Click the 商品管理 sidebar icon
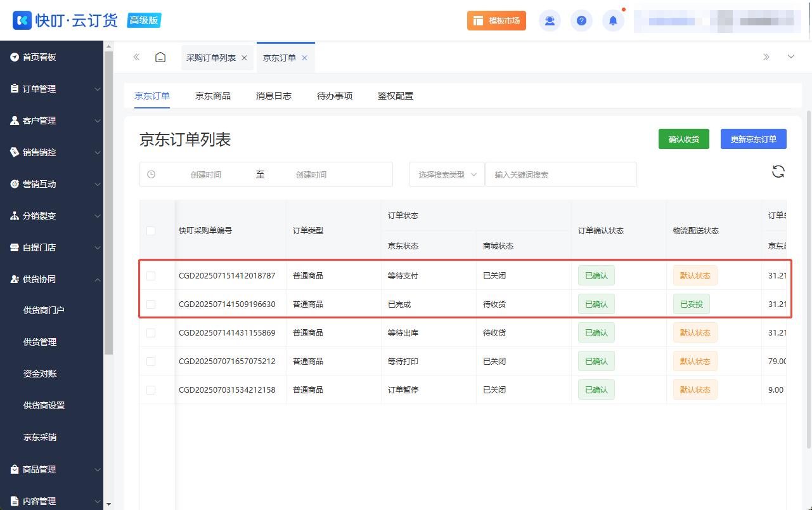812x510 pixels. (x=14, y=469)
